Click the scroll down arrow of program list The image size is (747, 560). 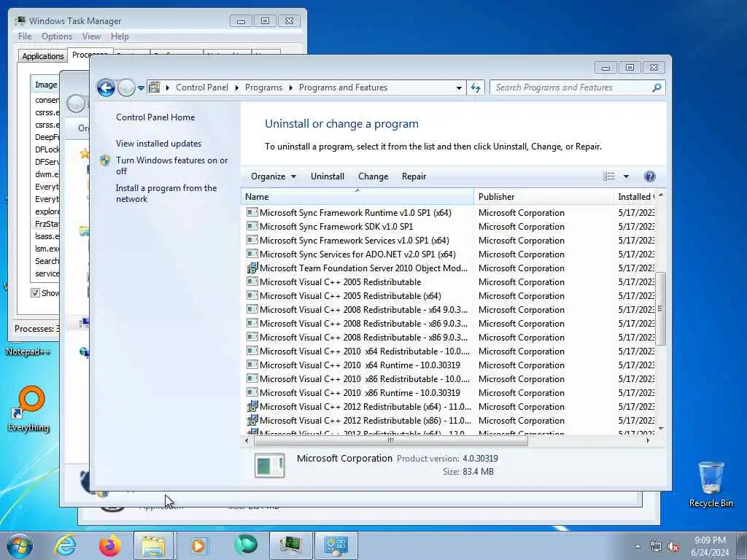(661, 429)
